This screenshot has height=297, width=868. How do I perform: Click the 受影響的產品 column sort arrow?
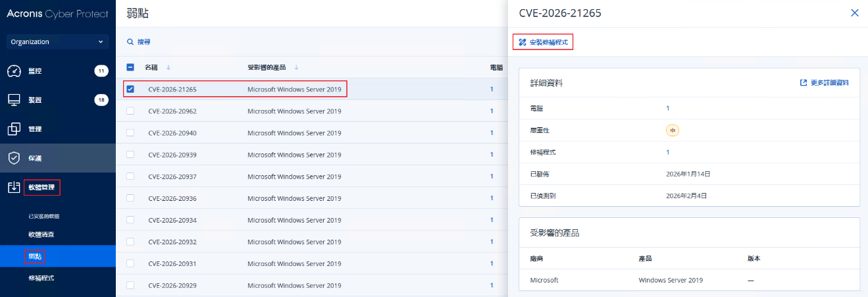pyautogui.click(x=296, y=67)
